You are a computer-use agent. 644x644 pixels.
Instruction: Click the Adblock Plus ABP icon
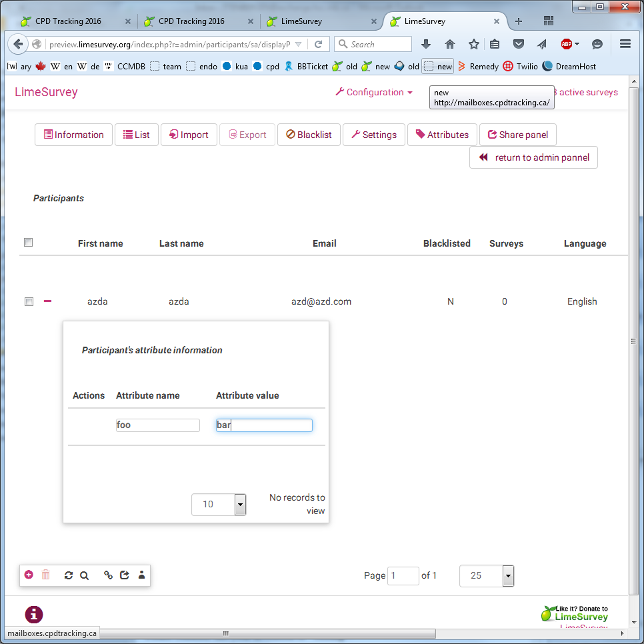[567, 44]
